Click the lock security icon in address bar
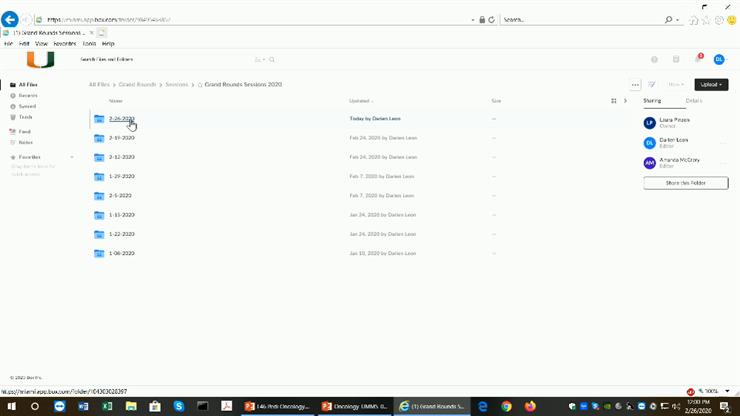The width and height of the screenshot is (740, 416). (482, 20)
